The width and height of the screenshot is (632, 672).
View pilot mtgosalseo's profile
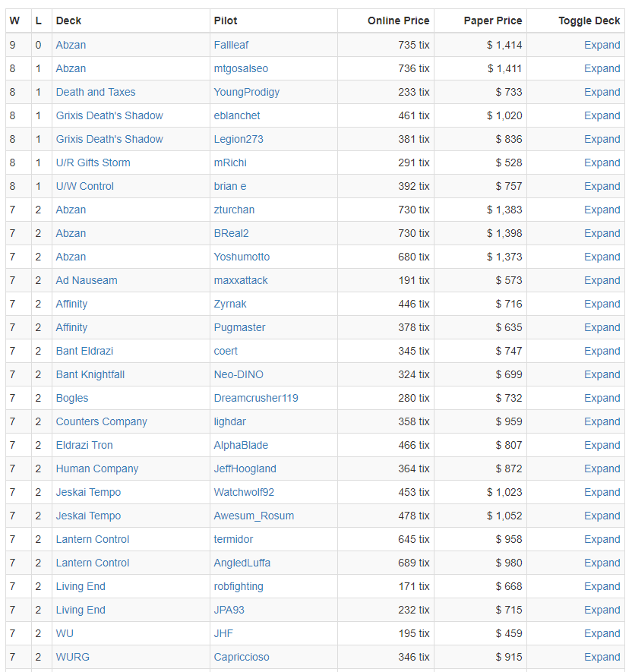tap(241, 68)
